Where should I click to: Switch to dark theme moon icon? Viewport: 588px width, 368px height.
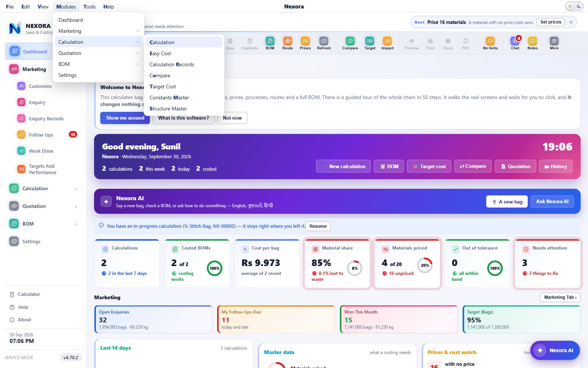click(579, 6)
